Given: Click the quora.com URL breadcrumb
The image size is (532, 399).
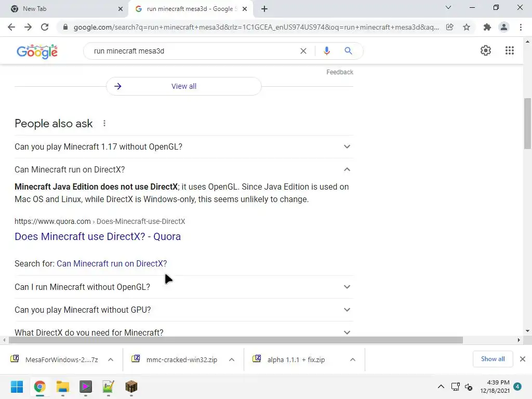Looking at the screenshot, I should tap(100, 221).
